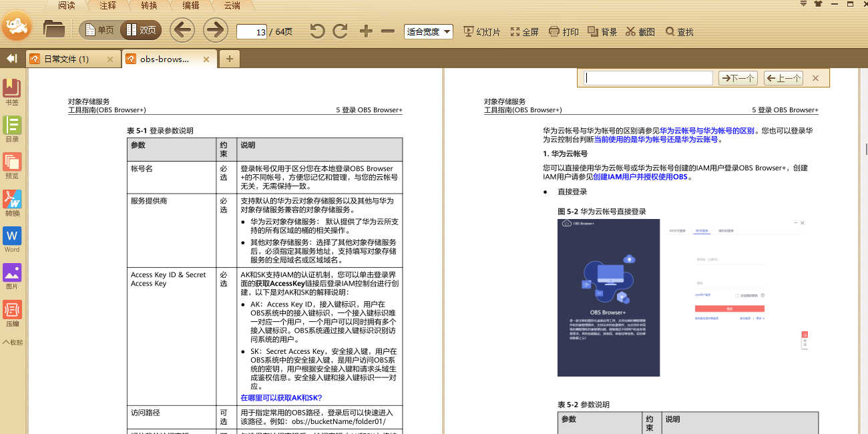The width and height of the screenshot is (868, 434).
Task: Find previous match with 上一个 button
Action: point(783,78)
